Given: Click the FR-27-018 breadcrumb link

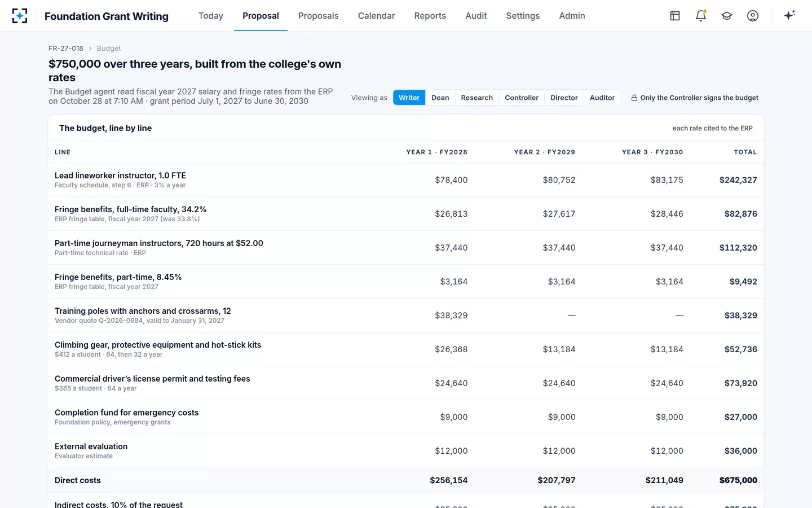Looking at the screenshot, I should click(66, 49).
